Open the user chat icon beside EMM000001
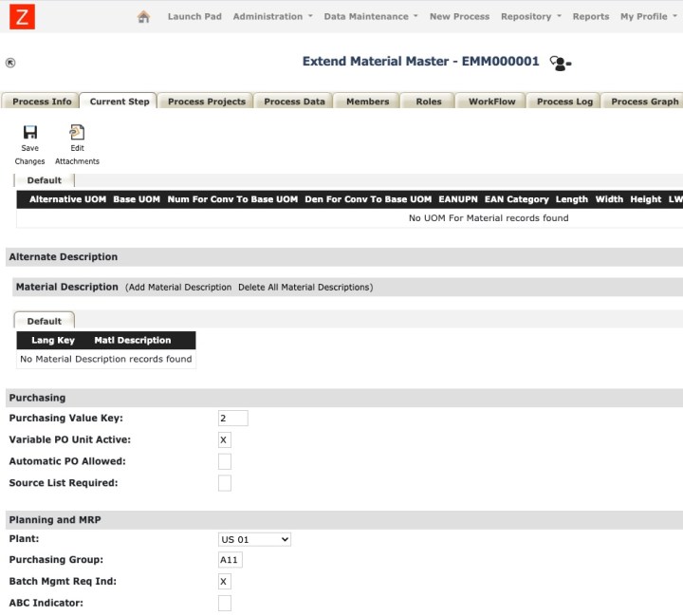 pyautogui.click(x=561, y=63)
